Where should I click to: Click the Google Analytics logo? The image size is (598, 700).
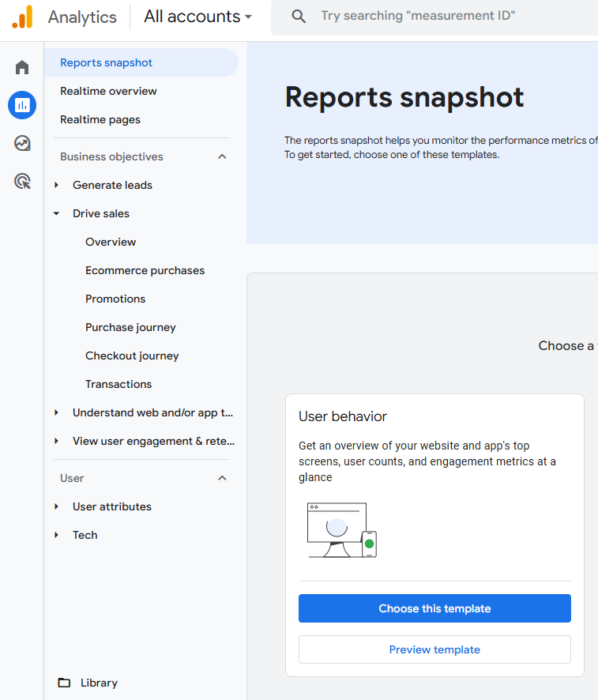coord(22,17)
